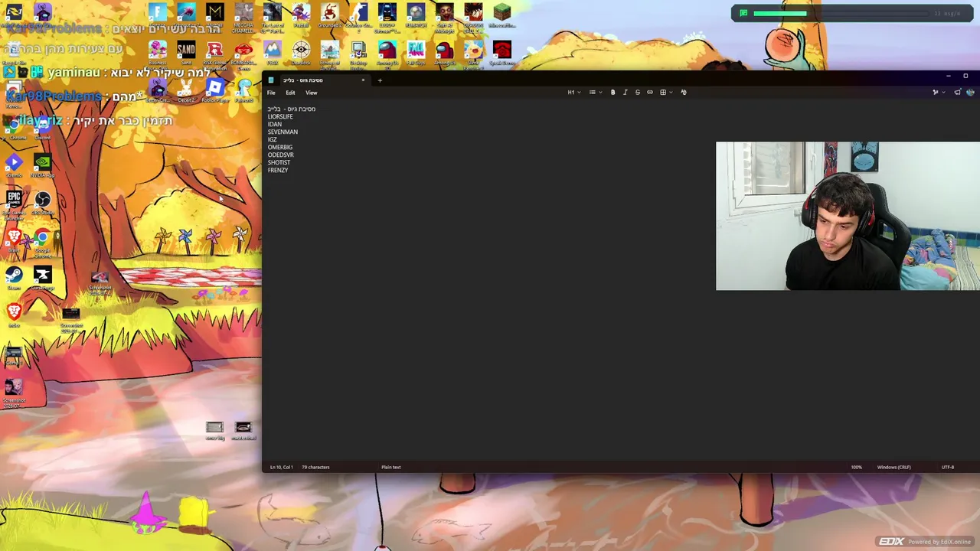Click the Ln 10, Col 1 position indicator
Image resolution: width=980 pixels, height=551 pixels.
tap(281, 467)
